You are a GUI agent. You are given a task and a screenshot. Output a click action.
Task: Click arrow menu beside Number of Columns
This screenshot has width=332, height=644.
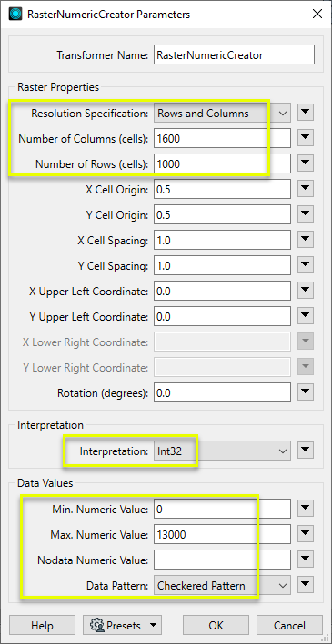click(306, 138)
